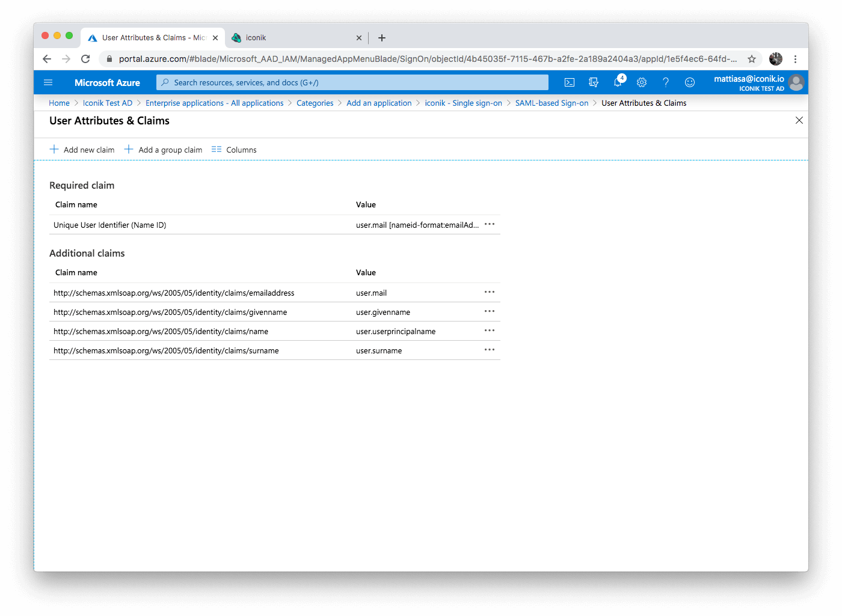Image resolution: width=842 pixels, height=616 pixels.
Task: Click the search resources bar
Action: pos(352,82)
